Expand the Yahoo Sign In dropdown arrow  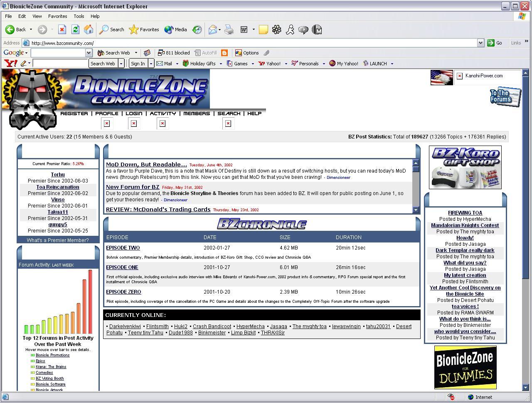[x=151, y=64]
